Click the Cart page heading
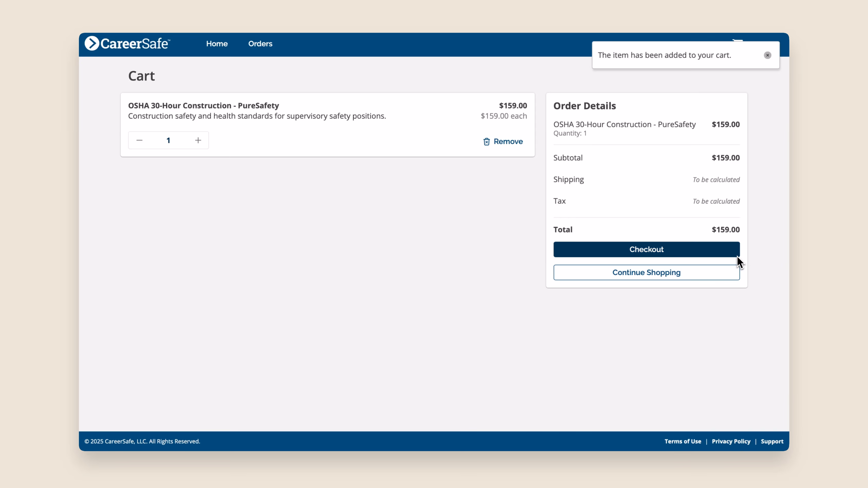 point(141,76)
